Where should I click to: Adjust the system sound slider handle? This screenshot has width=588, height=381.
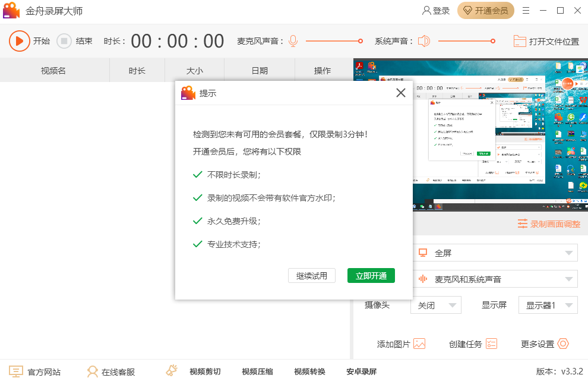[493, 41]
